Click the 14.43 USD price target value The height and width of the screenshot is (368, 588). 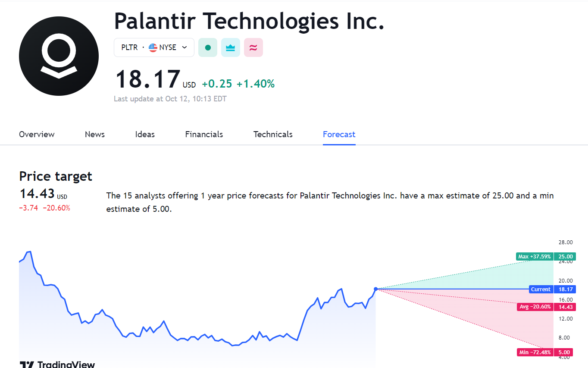37,193
